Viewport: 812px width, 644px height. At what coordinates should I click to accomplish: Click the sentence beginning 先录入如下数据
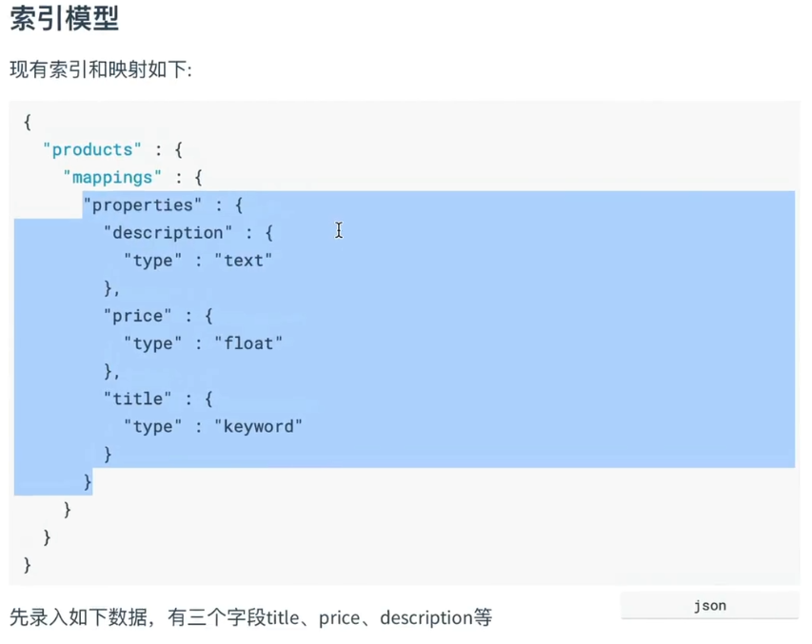pos(250,617)
